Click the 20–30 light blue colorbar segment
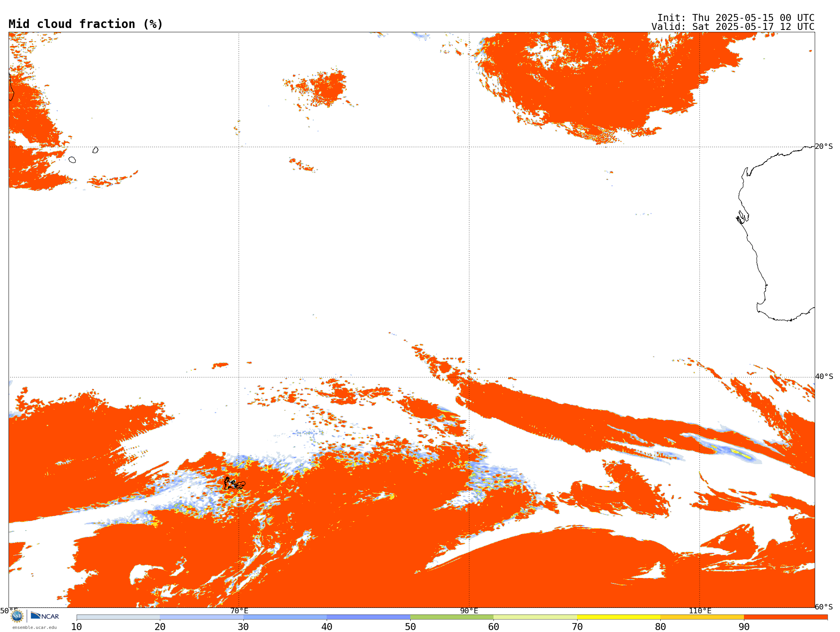 point(201,617)
